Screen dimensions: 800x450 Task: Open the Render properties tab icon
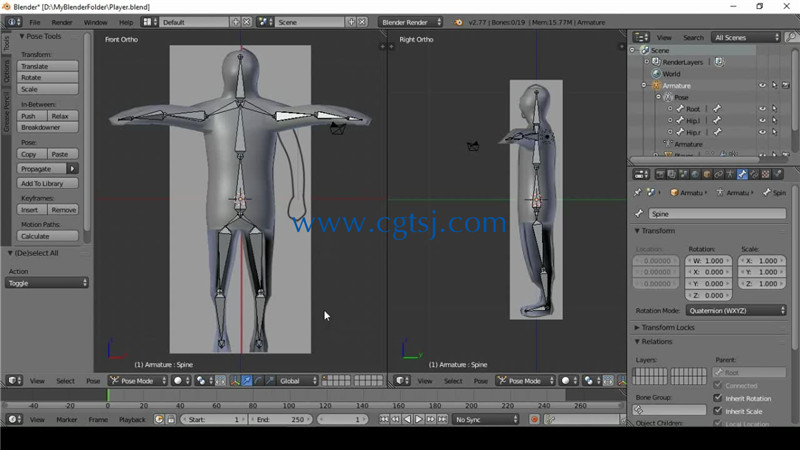[660, 174]
